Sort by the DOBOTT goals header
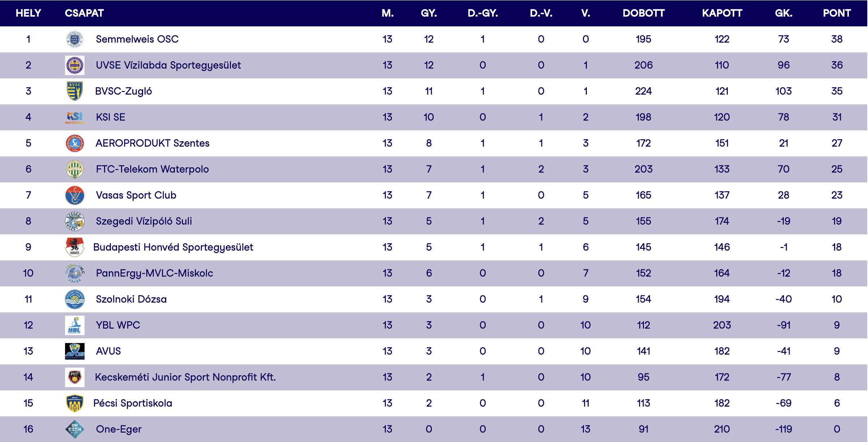The image size is (868, 442). click(x=643, y=13)
